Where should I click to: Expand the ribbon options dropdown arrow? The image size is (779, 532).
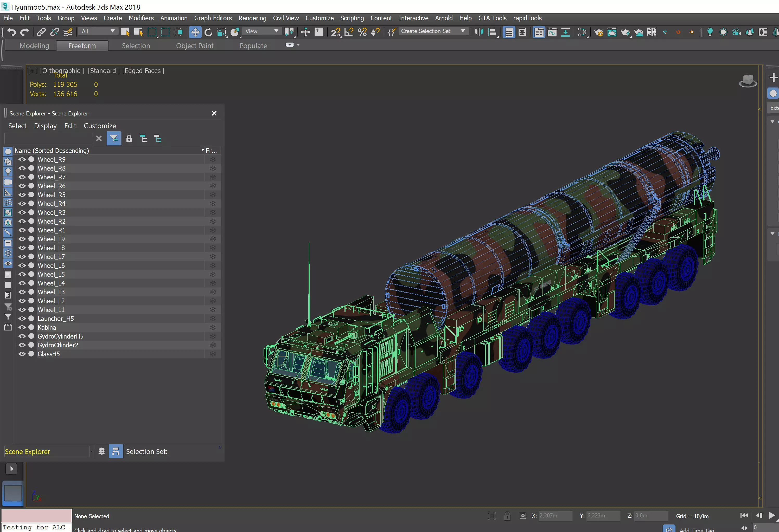298,45
